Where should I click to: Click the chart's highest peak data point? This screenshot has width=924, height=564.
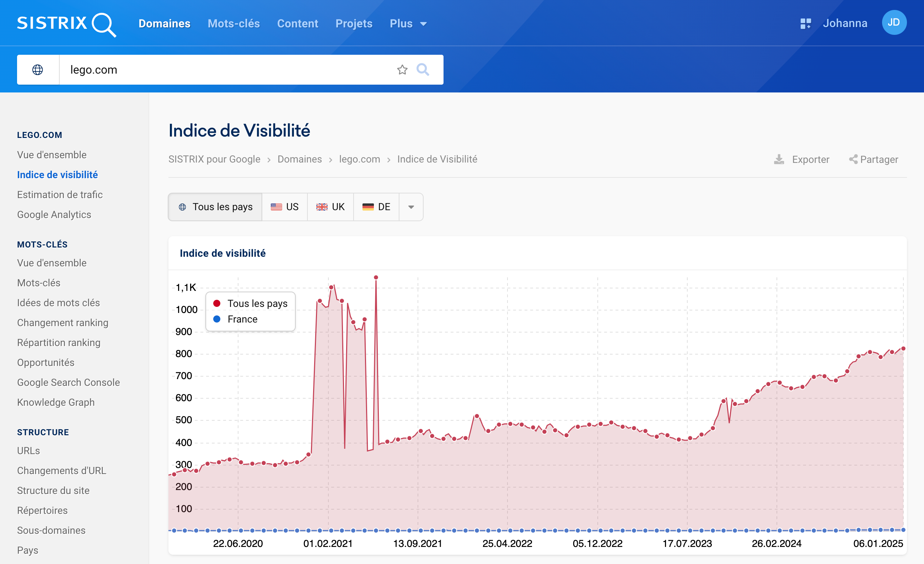376,277
